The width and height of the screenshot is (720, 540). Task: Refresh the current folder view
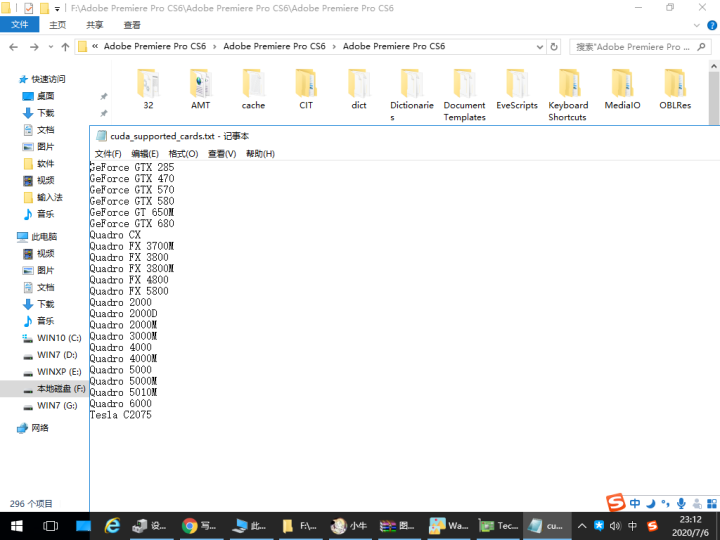[554, 47]
